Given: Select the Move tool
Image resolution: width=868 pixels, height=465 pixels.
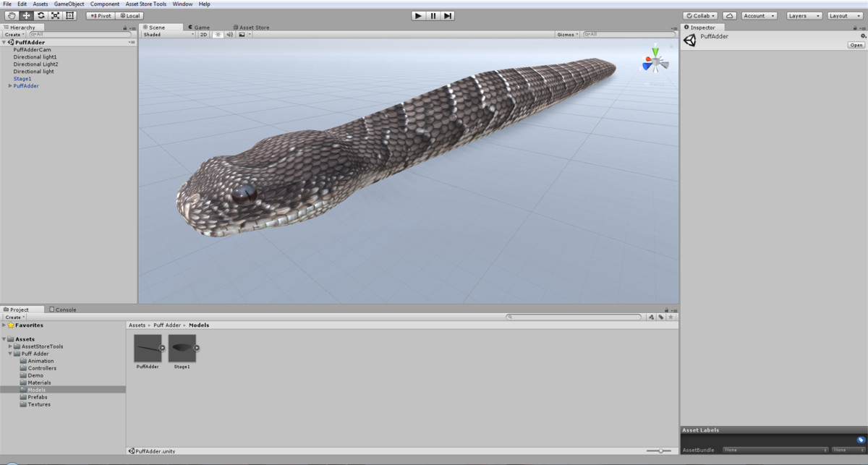Looking at the screenshot, I should pyautogui.click(x=27, y=14).
